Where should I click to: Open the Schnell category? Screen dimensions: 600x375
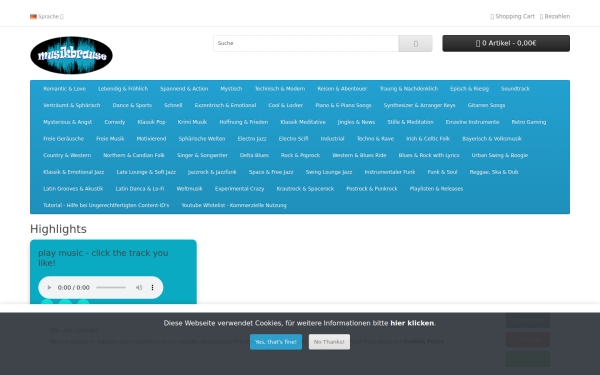tap(173, 105)
